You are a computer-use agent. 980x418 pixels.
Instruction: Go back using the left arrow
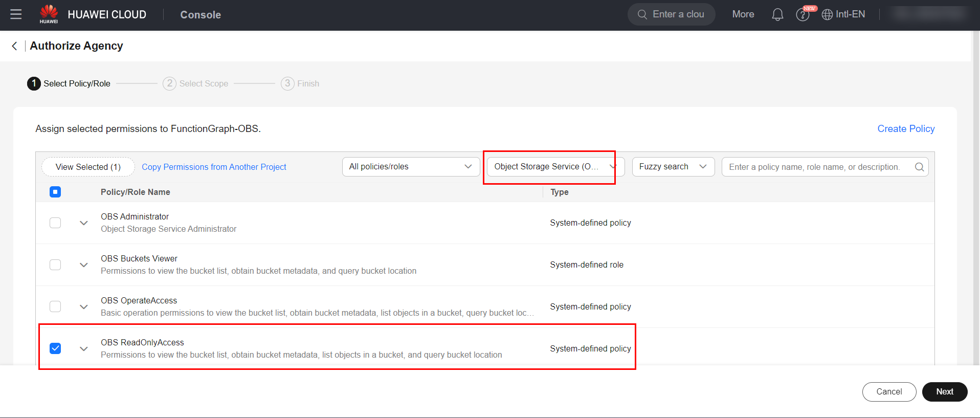pyautogui.click(x=14, y=46)
